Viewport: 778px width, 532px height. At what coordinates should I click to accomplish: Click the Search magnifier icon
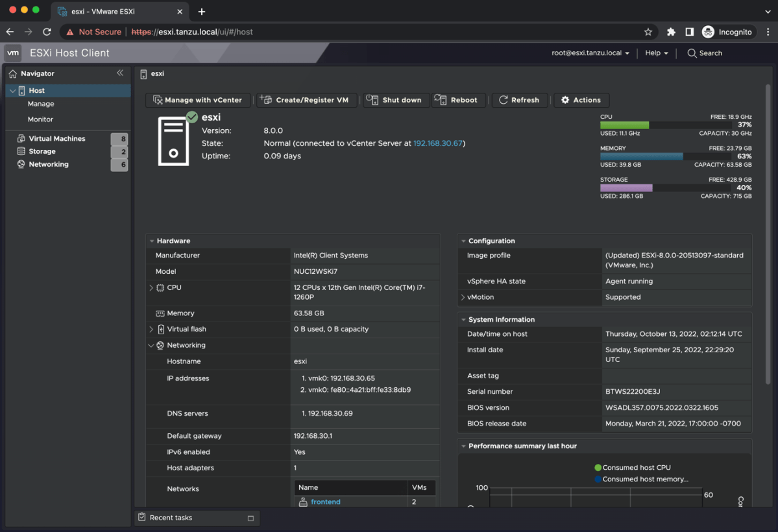[692, 53]
